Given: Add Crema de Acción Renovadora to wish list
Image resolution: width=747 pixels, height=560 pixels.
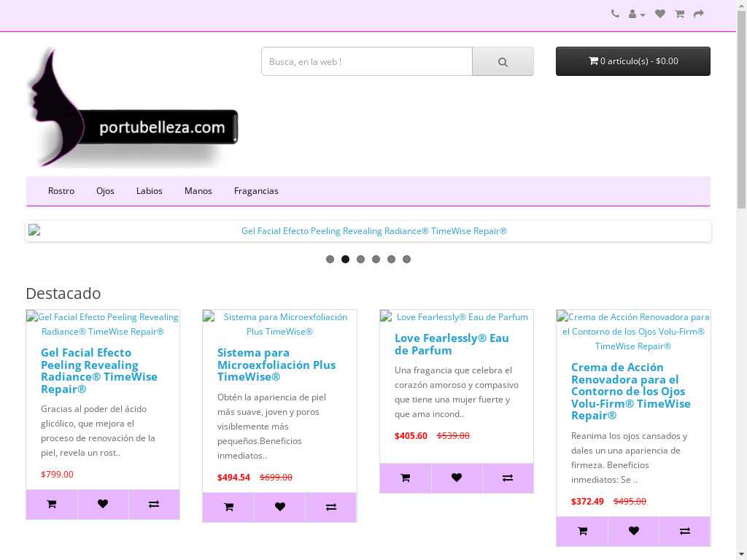Looking at the screenshot, I should point(634,532).
